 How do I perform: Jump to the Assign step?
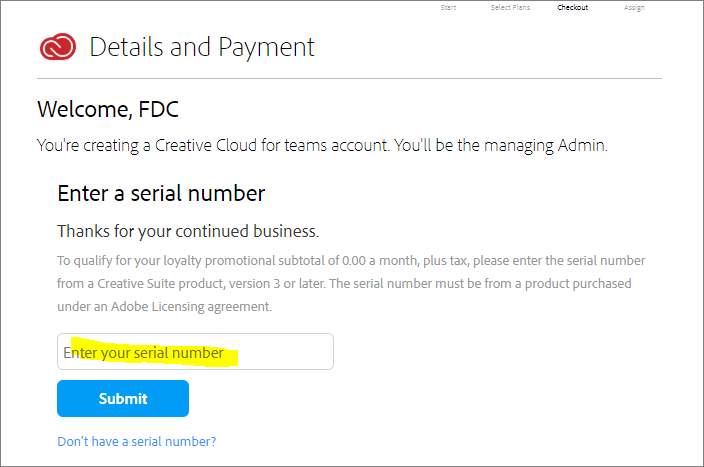pyautogui.click(x=634, y=8)
